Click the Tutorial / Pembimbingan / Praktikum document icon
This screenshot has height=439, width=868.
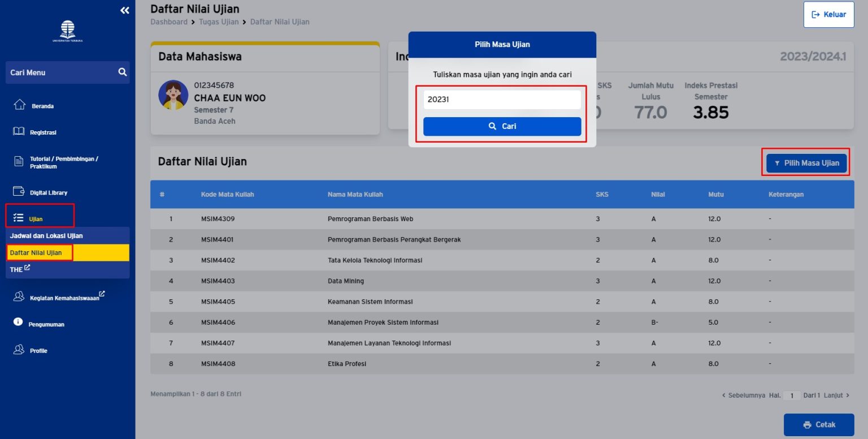tap(19, 162)
